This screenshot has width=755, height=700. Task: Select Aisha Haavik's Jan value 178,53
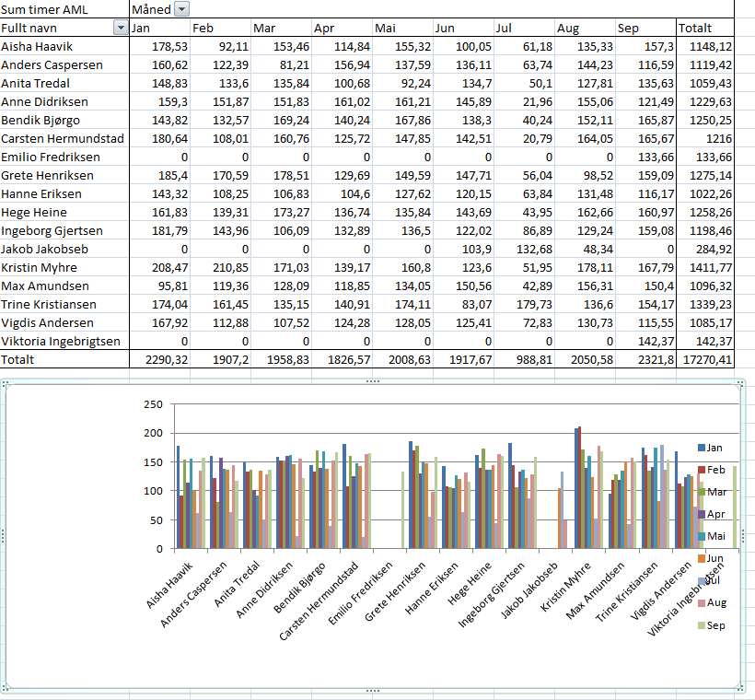pyautogui.click(x=159, y=46)
